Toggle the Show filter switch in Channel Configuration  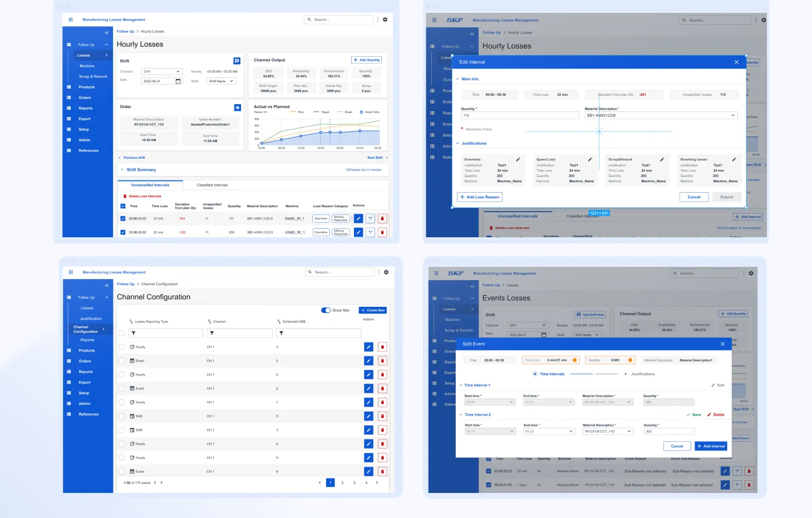pos(326,310)
